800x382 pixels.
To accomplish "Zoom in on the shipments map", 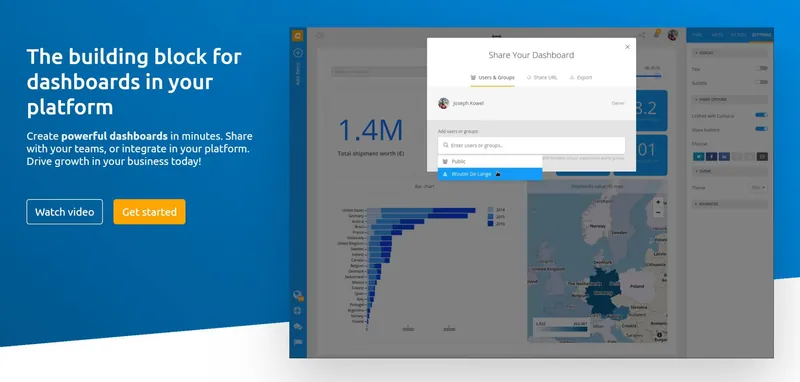I will [x=658, y=202].
